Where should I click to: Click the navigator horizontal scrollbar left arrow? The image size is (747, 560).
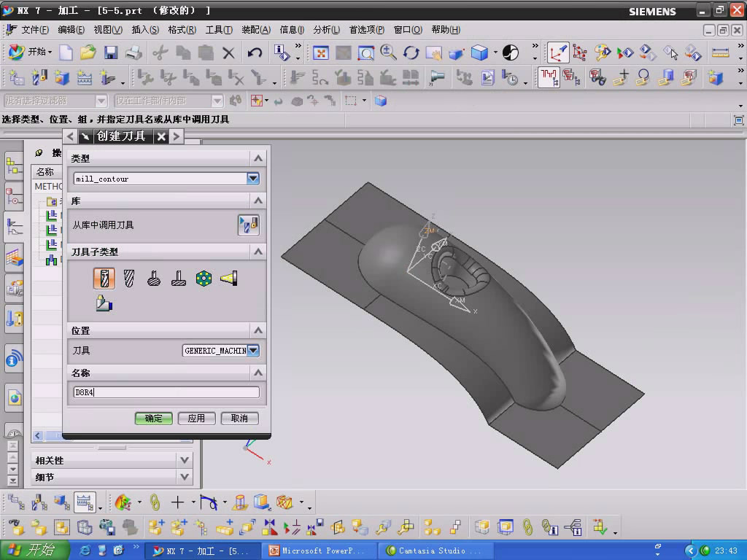point(38,435)
